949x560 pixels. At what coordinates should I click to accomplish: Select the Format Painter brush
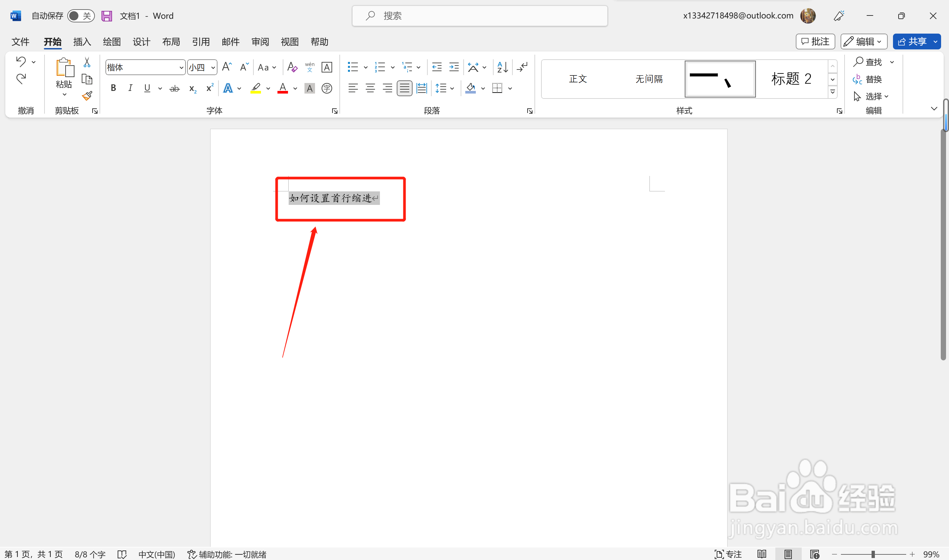[x=87, y=96]
